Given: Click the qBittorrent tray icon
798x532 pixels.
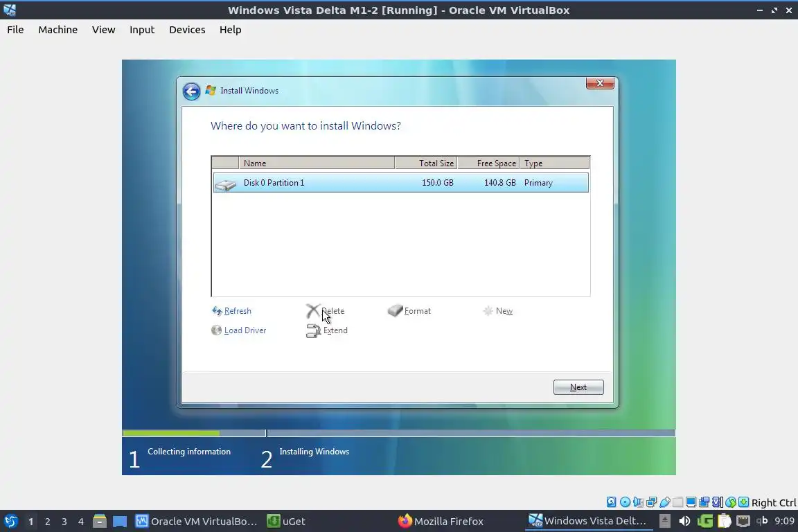Looking at the screenshot, I should tap(762, 520).
